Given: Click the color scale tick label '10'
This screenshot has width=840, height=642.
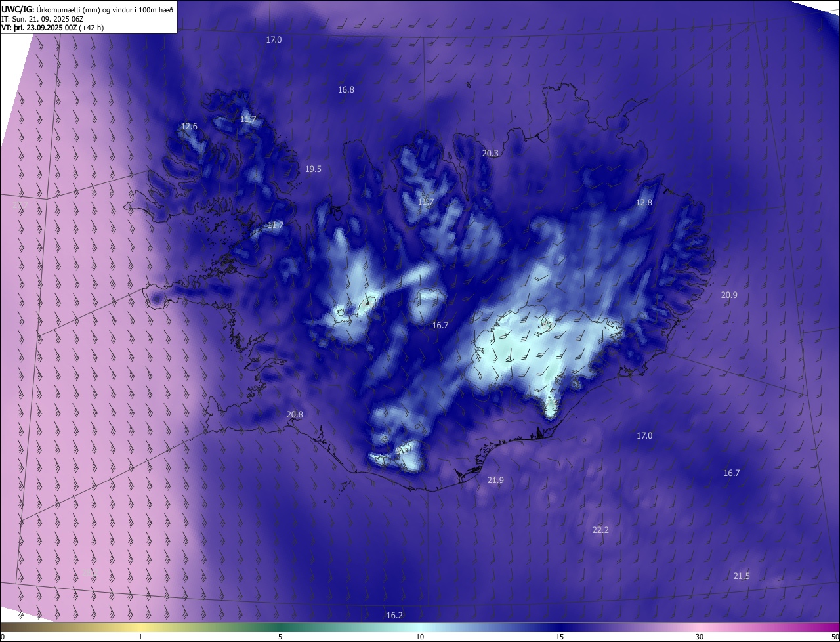Looking at the screenshot, I should (420, 637).
